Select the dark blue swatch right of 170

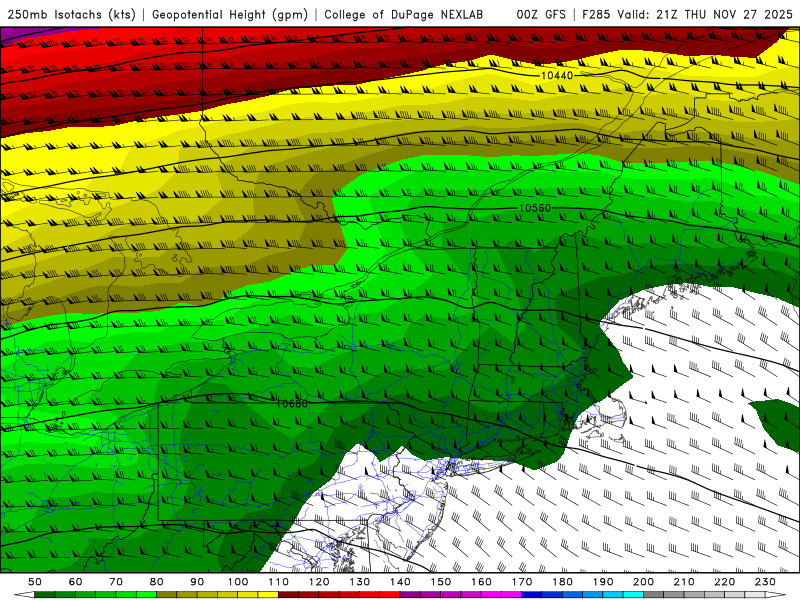pyautogui.click(x=532, y=595)
